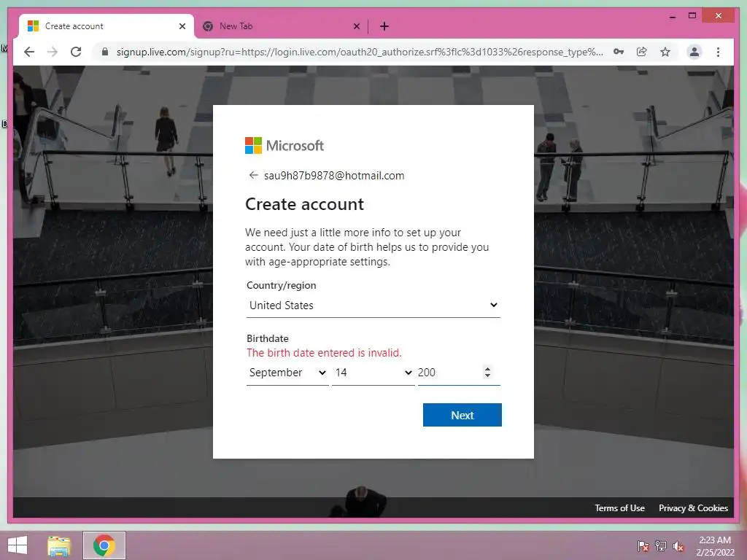Switch to the New Tab tab
The height and width of the screenshot is (560, 747).
[281, 26]
